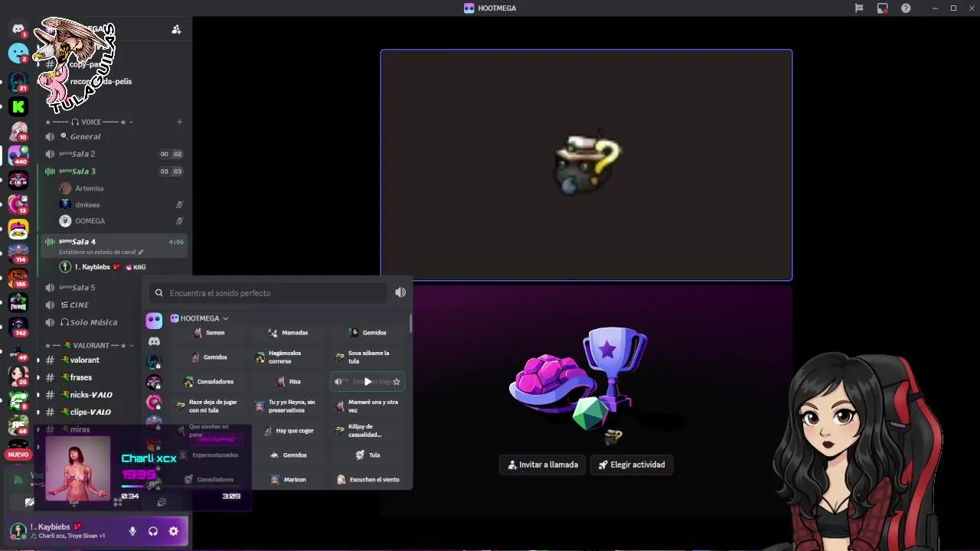Open the clips-VALO text channel
This screenshot has width=980, height=551.
(x=92, y=412)
